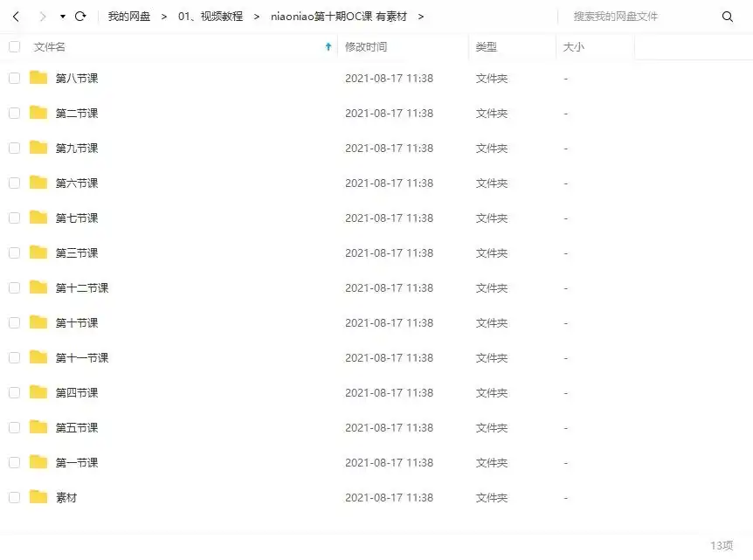Click the folder icon next to 第十二节课
Image resolution: width=753 pixels, height=560 pixels.
coord(37,287)
